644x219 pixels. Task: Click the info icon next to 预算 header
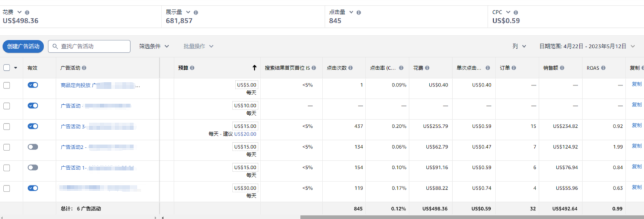pos(192,68)
